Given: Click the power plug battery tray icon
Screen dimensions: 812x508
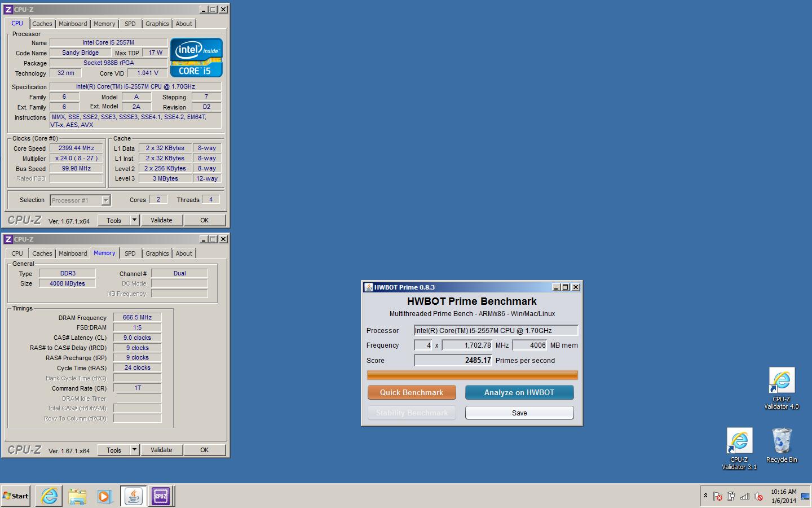Looking at the screenshot, I should click(x=731, y=497).
